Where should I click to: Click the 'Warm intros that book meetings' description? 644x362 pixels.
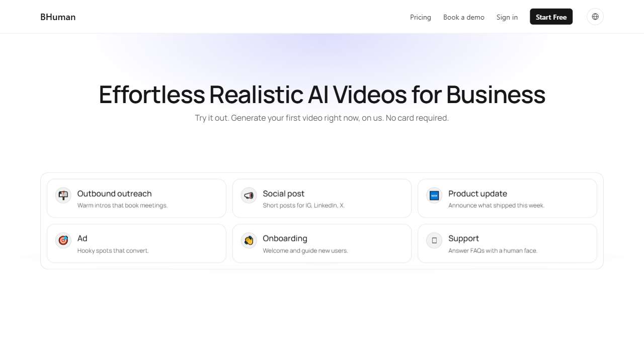point(122,206)
